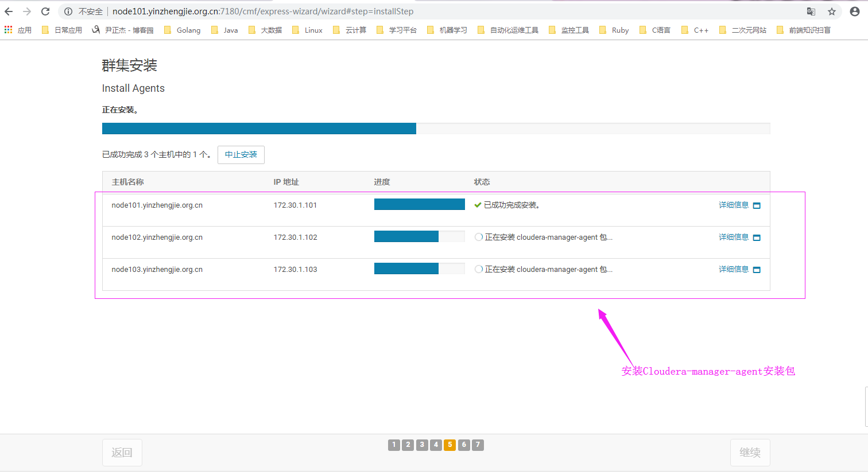
Task: Open the 自动化运维工具 bookmark folder
Action: tap(508, 30)
